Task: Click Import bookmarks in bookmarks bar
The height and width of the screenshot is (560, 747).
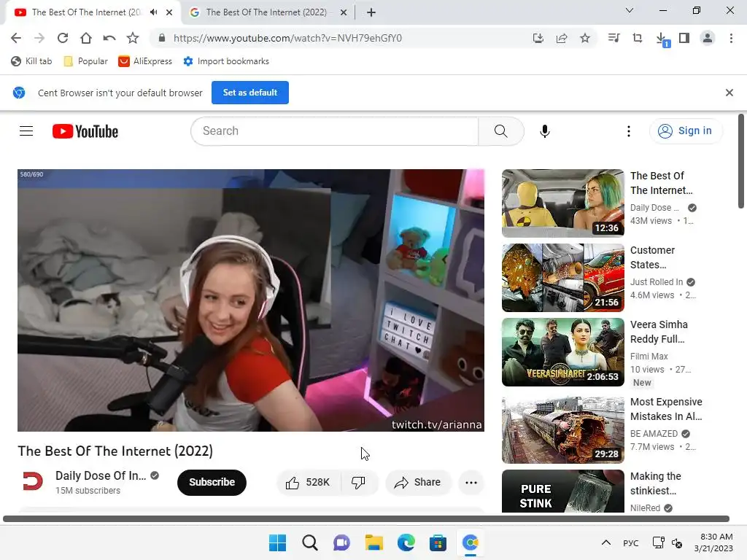Action: pyautogui.click(x=226, y=61)
